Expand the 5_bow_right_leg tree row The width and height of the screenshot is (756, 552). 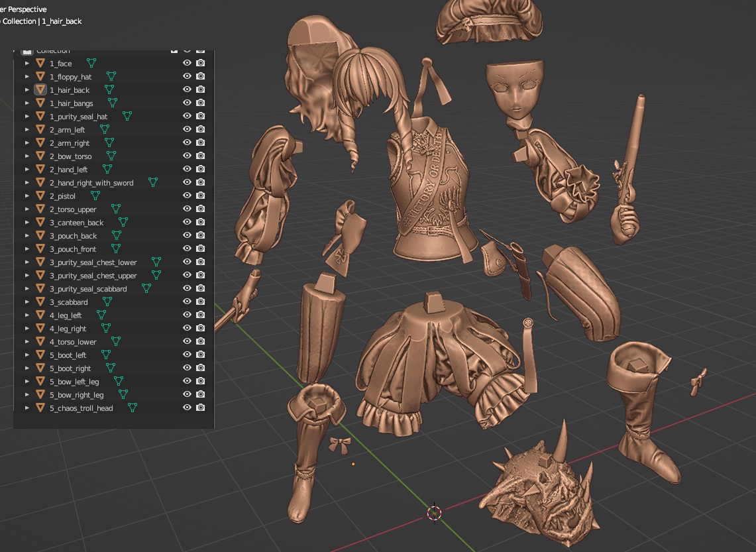click(27, 394)
